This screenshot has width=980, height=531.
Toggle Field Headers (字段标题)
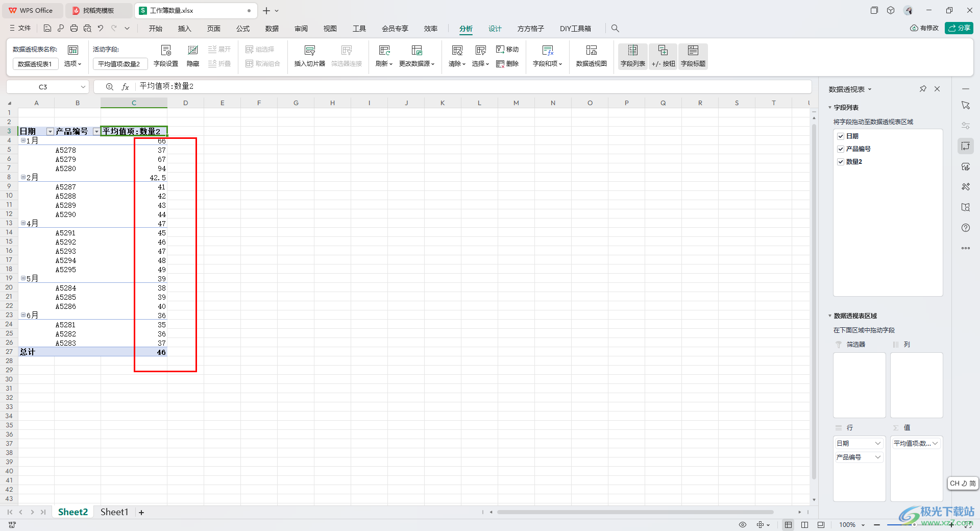(x=693, y=56)
